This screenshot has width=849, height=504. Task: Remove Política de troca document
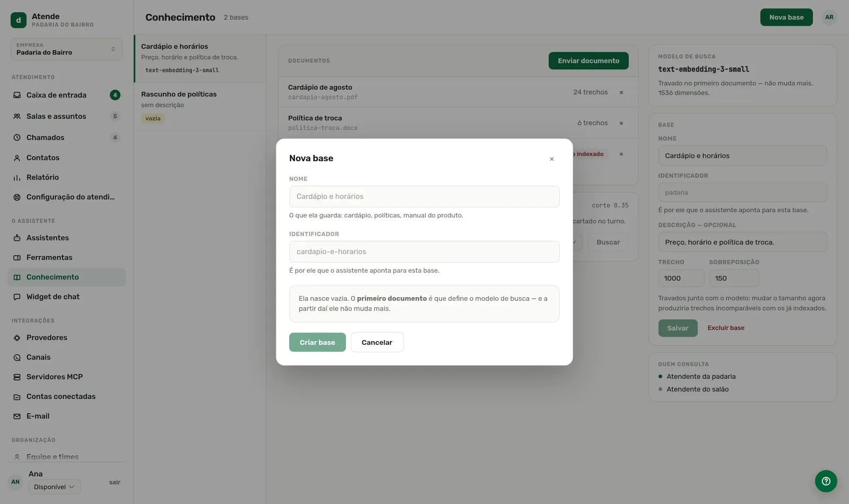[x=621, y=123]
